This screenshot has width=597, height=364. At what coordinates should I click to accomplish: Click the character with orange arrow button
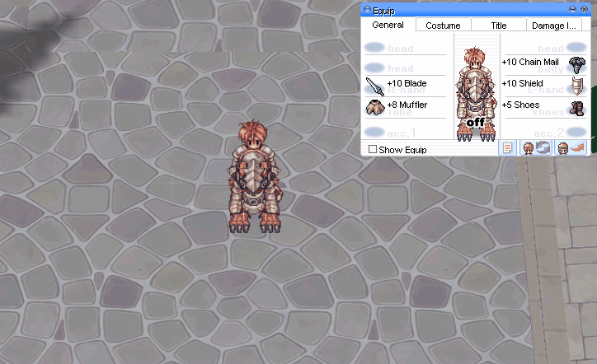coord(571,148)
